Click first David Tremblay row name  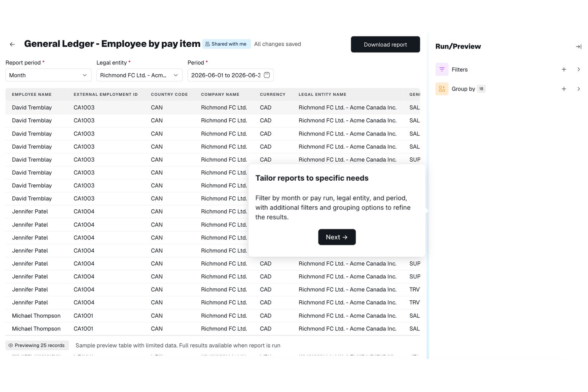[32, 108]
